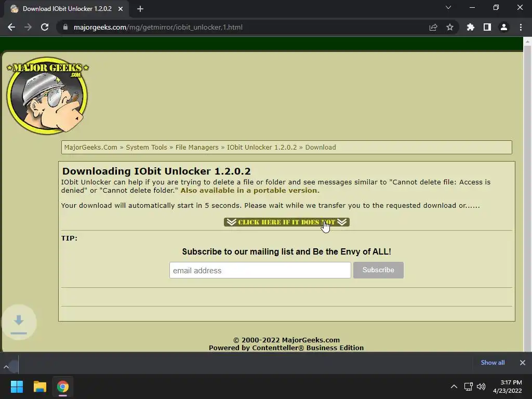Click the MajorGeeks.com copyright text
532x399 pixels.
click(x=286, y=340)
